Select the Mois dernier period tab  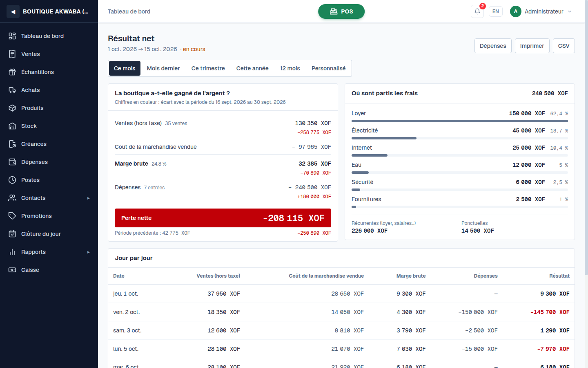(163, 68)
